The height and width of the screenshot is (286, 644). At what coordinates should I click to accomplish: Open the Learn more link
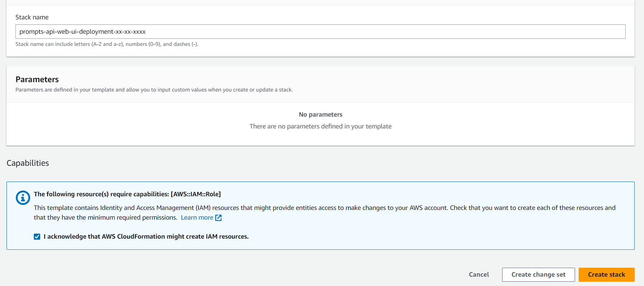(197, 217)
